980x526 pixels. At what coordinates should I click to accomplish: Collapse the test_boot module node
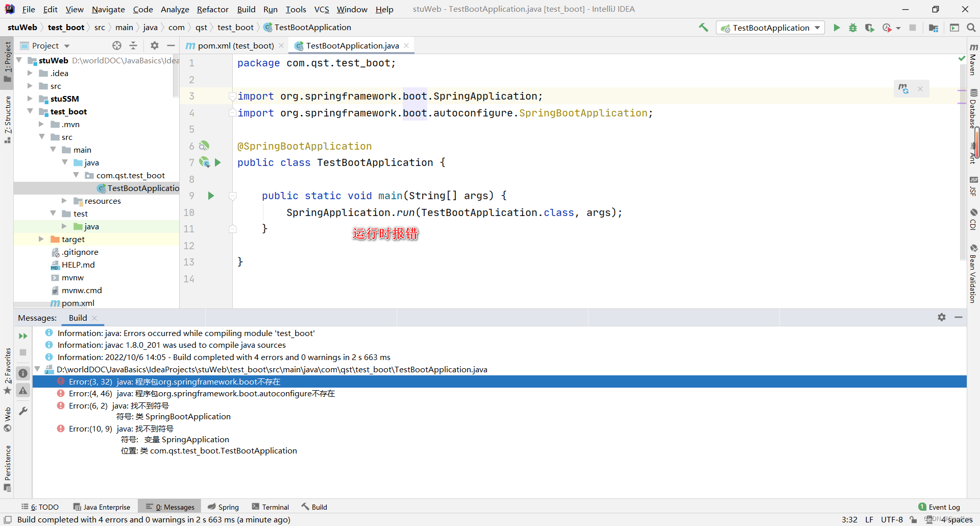tap(30, 111)
